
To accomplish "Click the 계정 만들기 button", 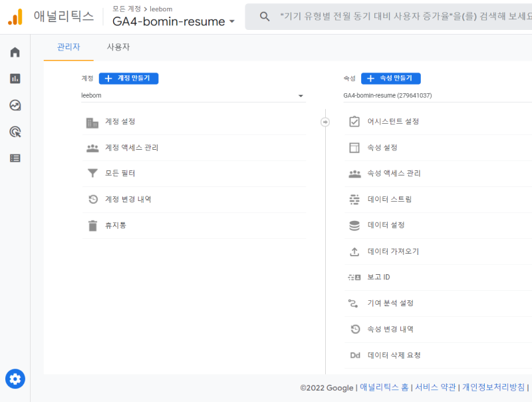I will coord(128,79).
